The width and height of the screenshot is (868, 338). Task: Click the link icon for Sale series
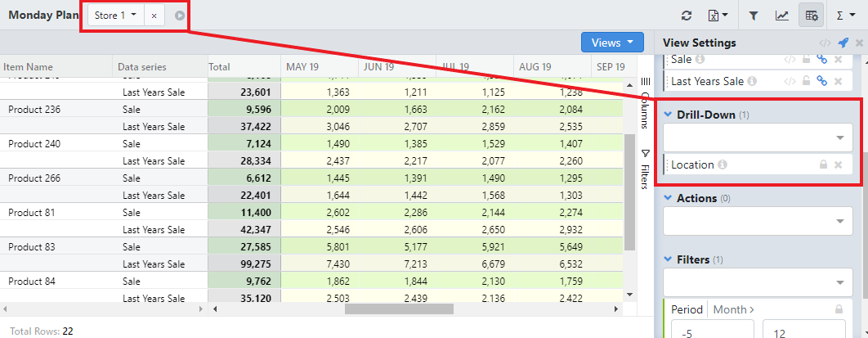[822, 59]
